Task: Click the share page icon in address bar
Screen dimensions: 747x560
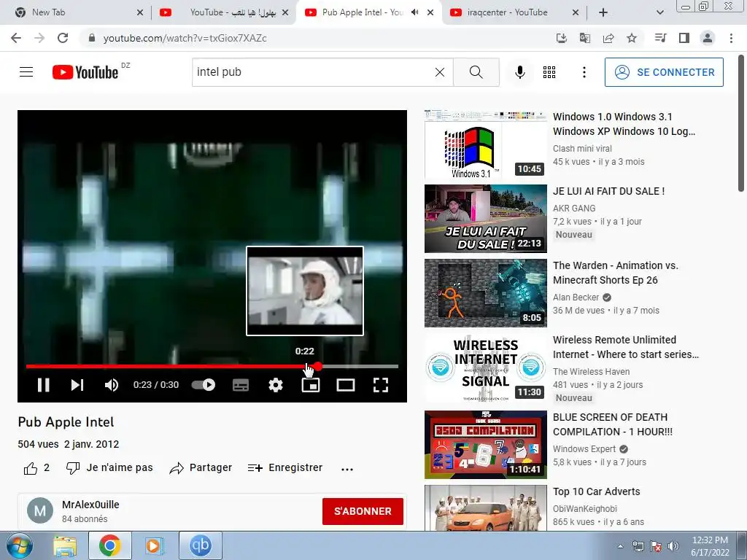Action: coord(608,38)
